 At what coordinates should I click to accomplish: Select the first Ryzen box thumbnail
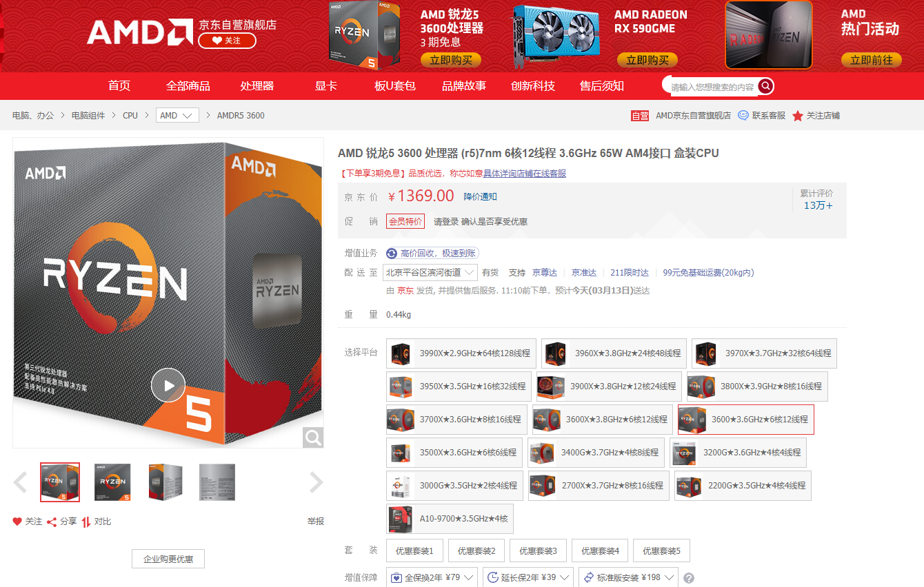coord(60,482)
